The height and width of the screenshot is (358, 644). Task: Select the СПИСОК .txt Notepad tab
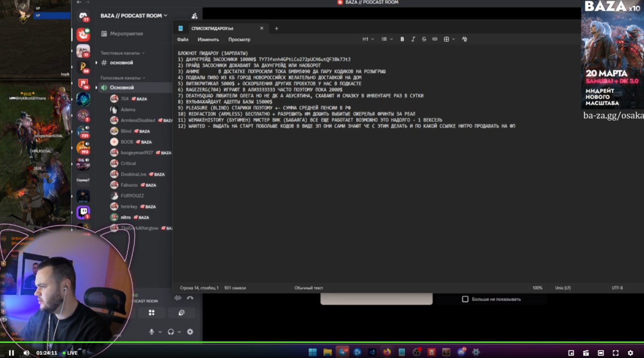coord(221,29)
